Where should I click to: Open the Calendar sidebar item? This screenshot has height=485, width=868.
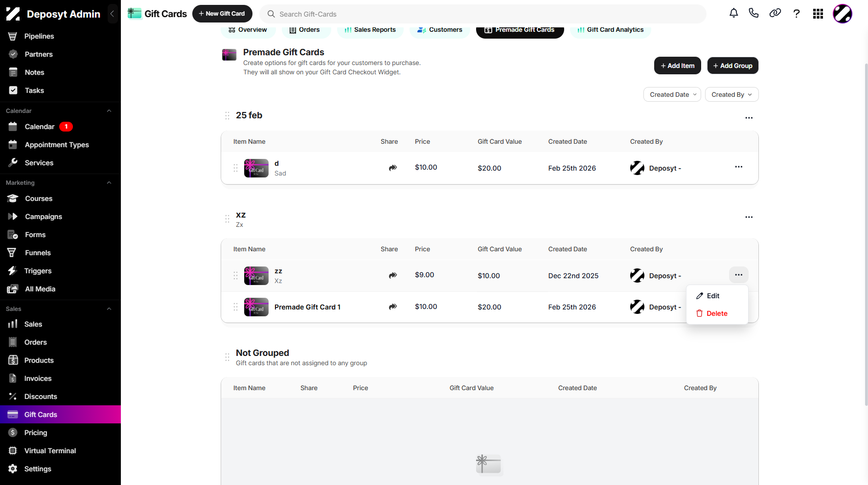point(60,127)
